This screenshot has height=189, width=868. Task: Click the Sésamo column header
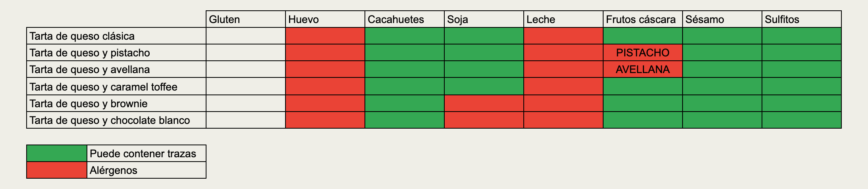[x=704, y=19]
